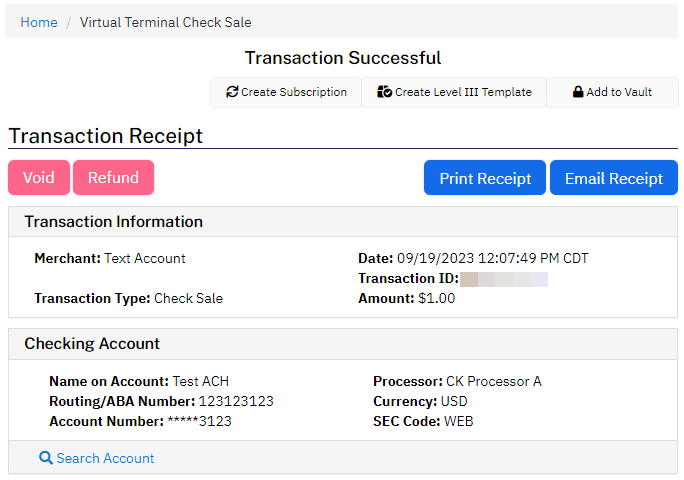Click the magnifier icon beside Search Account
684x480 pixels.
pos(45,458)
